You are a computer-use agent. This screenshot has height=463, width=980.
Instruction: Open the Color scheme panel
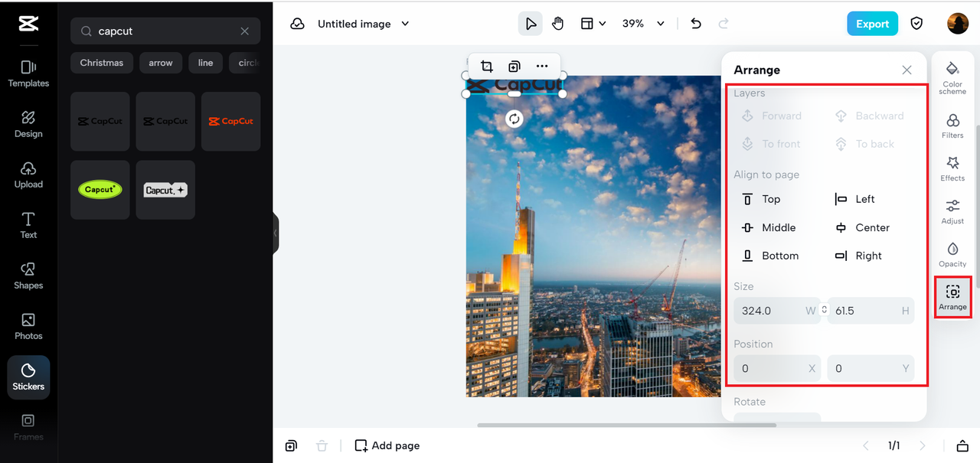click(952, 78)
